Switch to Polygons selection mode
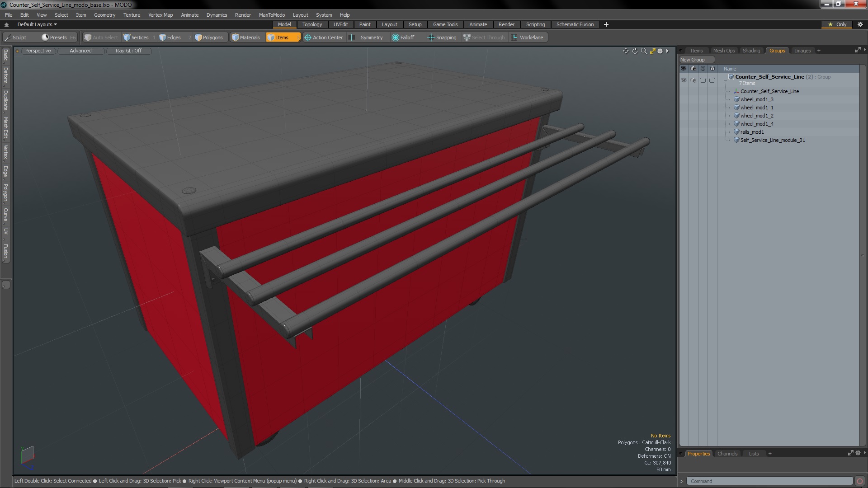This screenshot has width=868, height=488. pyautogui.click(x=209, y=38)
